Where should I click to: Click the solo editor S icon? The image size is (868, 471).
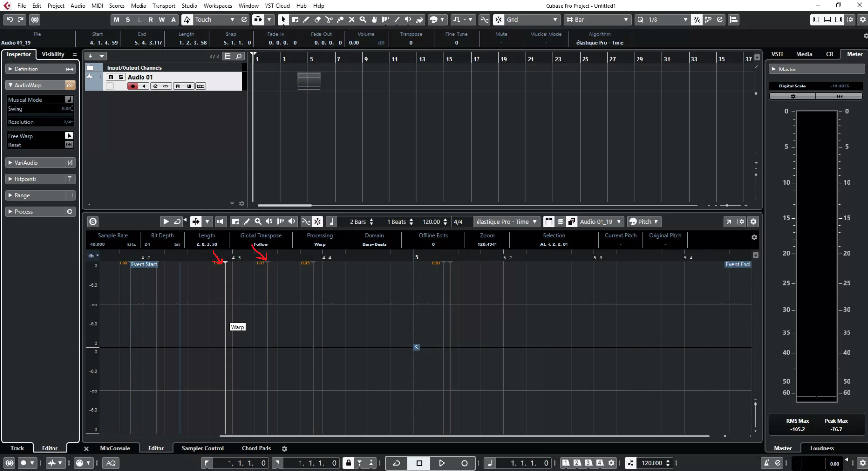93,222
